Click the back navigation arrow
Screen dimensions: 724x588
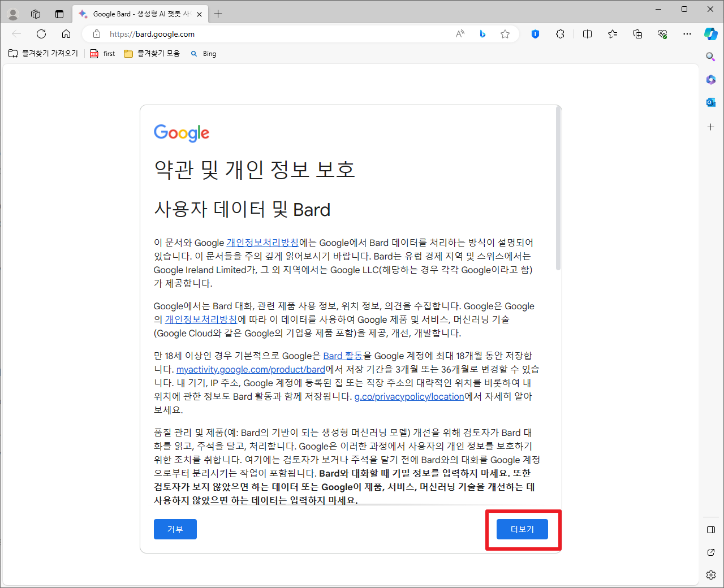tap(16, 34)
